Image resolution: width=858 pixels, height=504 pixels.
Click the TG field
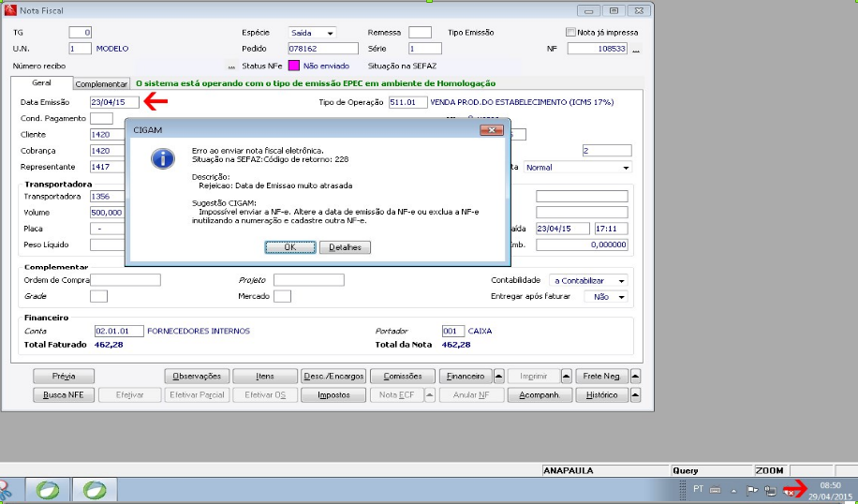(x=80, y=33)
